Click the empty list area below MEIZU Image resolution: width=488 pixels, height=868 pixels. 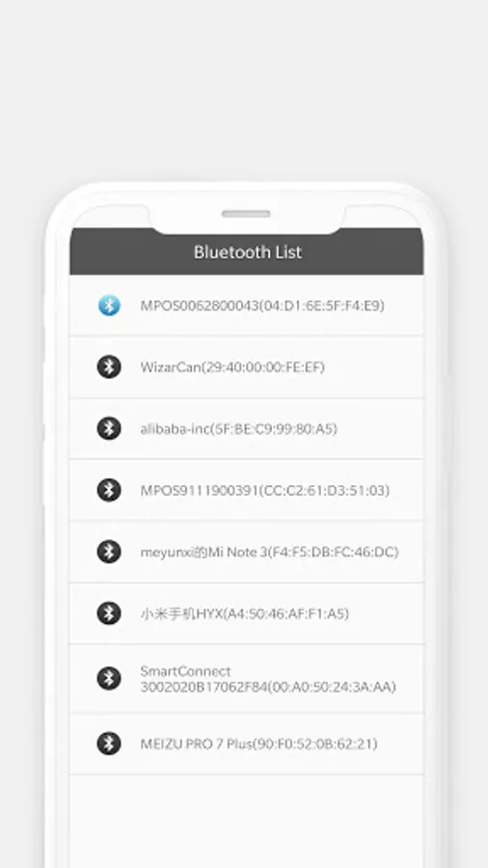pyautogui.click(x=246, y=821)
